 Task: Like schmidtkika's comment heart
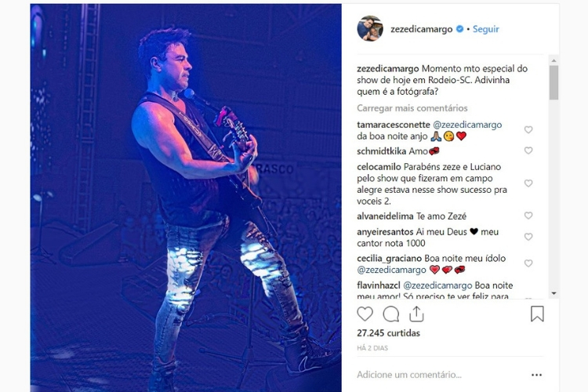point(528,151)
